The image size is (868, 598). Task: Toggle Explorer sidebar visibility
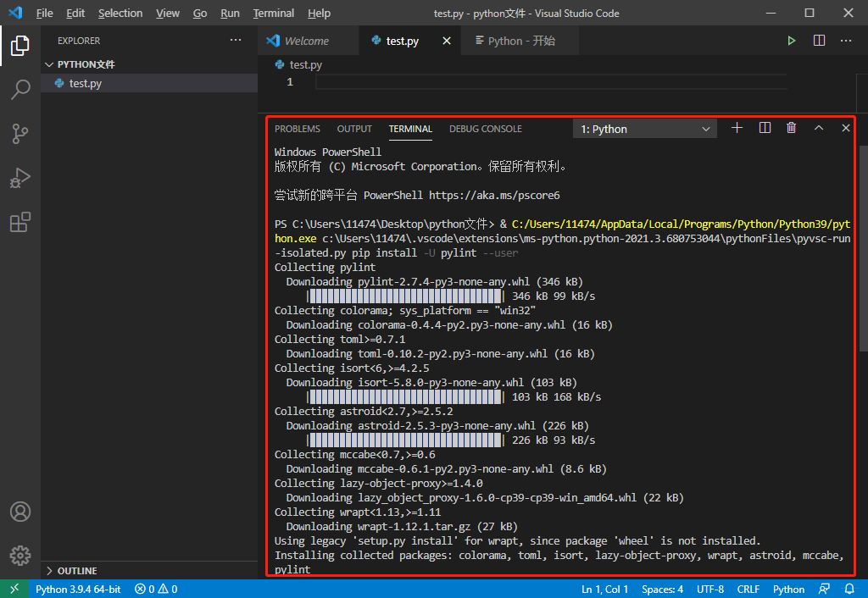pyautogui.click(x=20, y=47)
